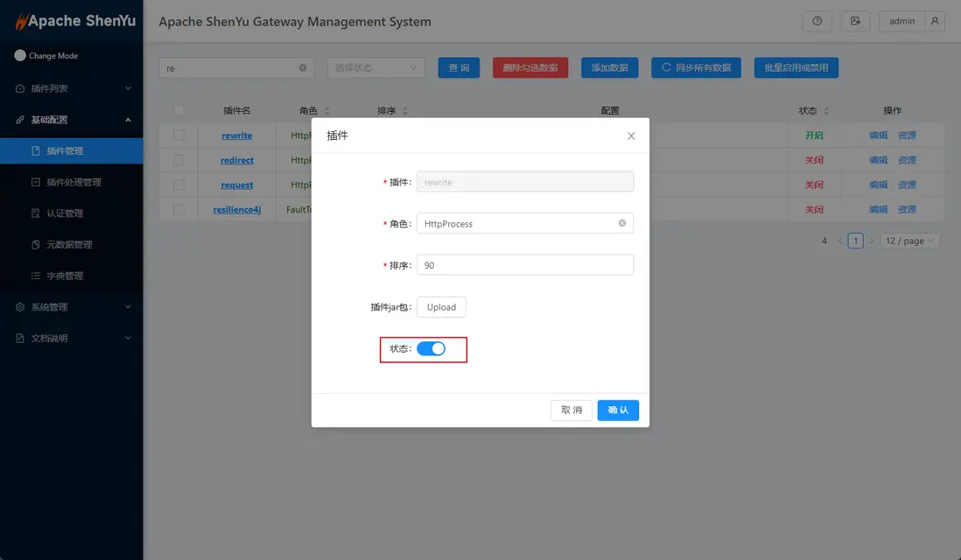The image size is (961, 560).
Task: Open 元数据管理 in the sidebar
Action: pyautogui.click(x=72, y=244)
